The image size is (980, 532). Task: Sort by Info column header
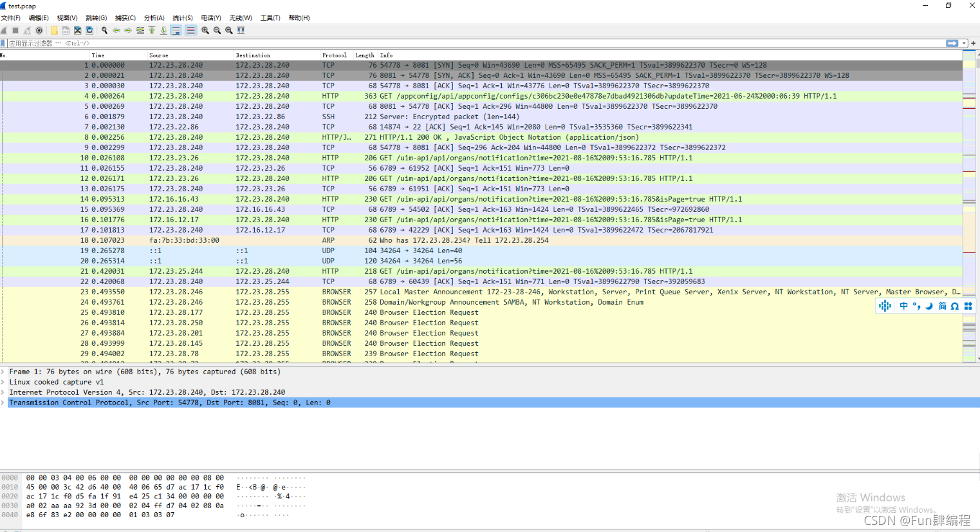coord(669,55)
